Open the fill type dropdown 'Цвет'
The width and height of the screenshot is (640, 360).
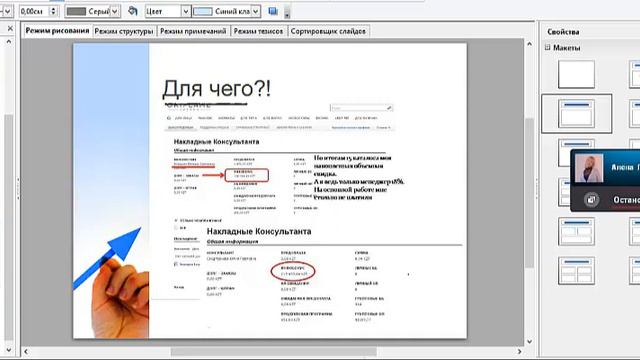tap(185, 11)
